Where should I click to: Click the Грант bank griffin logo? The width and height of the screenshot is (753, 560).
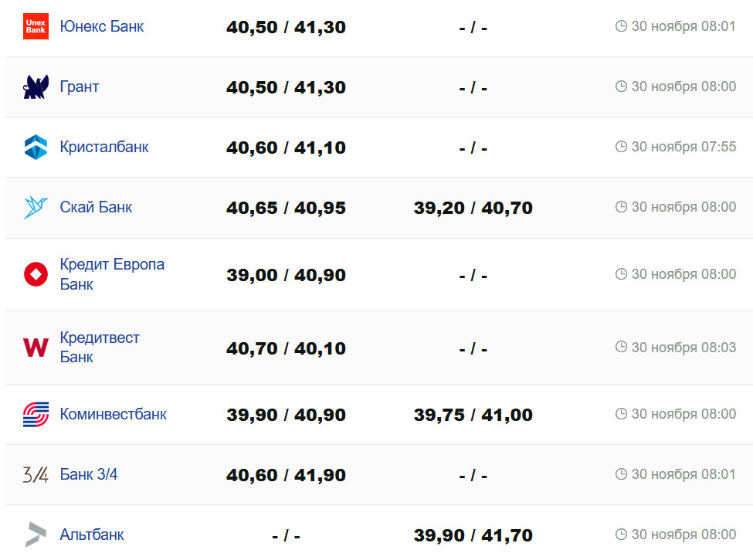pyautogui.click(x=36, y=87)
